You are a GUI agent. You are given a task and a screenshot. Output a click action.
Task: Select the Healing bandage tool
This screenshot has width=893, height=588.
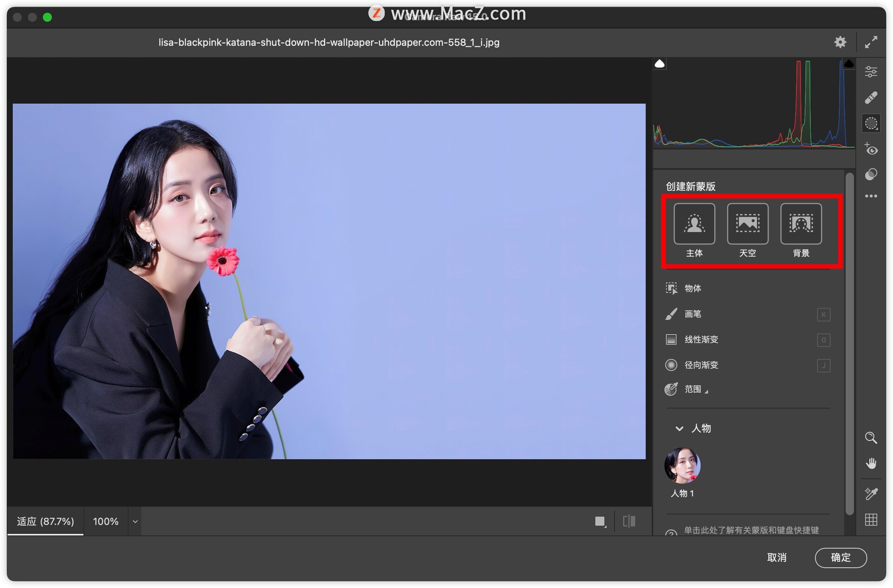(871, 98)
